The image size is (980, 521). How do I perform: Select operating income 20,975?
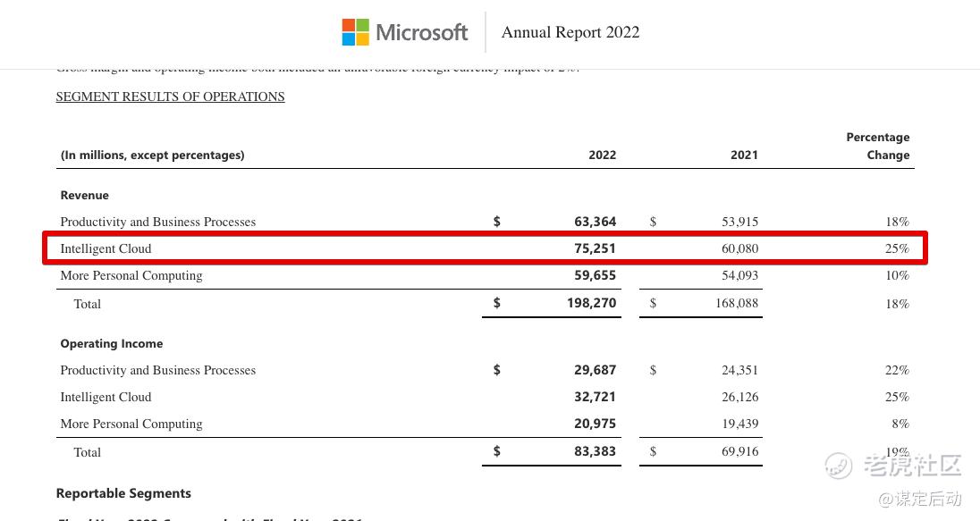pyautogui.click(x=595, y=424)
